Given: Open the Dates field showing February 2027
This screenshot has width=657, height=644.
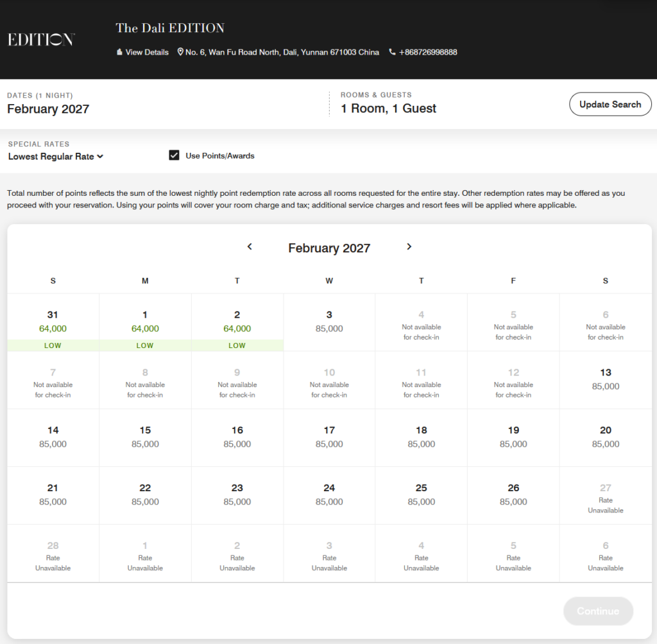Looking at the screenshot, I should click(48, 109).
